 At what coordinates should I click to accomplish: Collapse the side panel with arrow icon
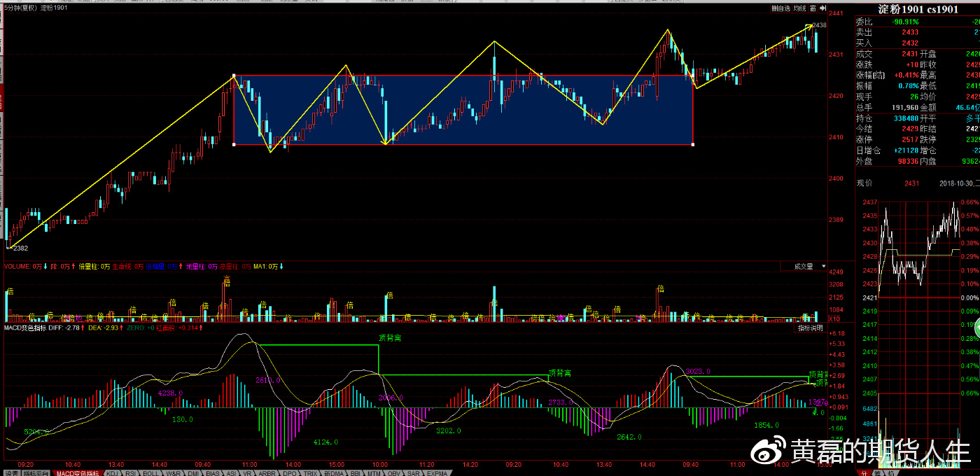click(823, 8)
